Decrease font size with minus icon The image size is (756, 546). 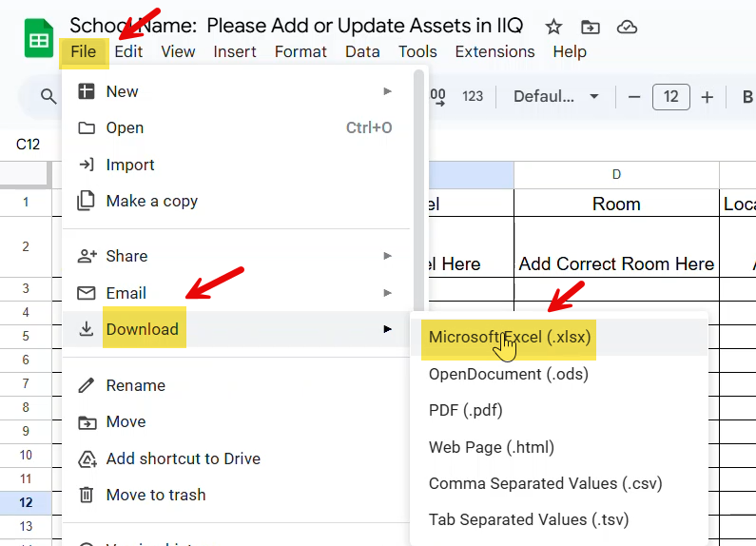pyautogui.click(x=634, y=96)
